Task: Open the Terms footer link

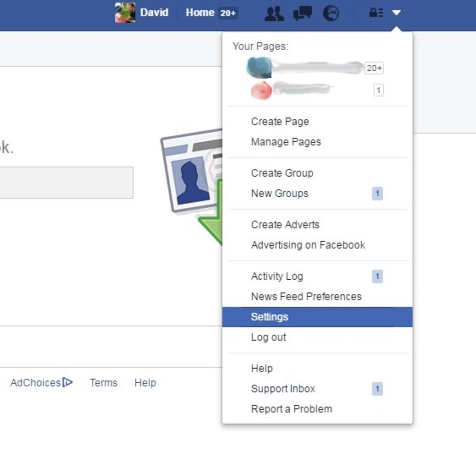Action: 103,383
